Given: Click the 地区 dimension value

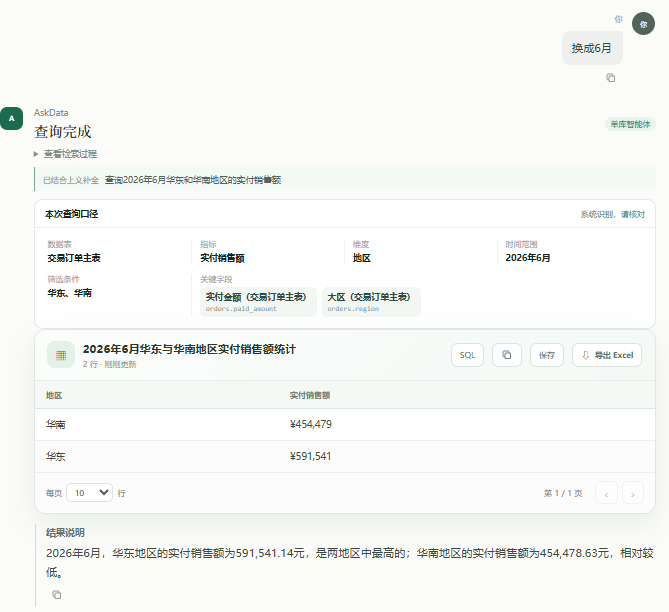Looking at the screenshot, I should coord(362,258).
